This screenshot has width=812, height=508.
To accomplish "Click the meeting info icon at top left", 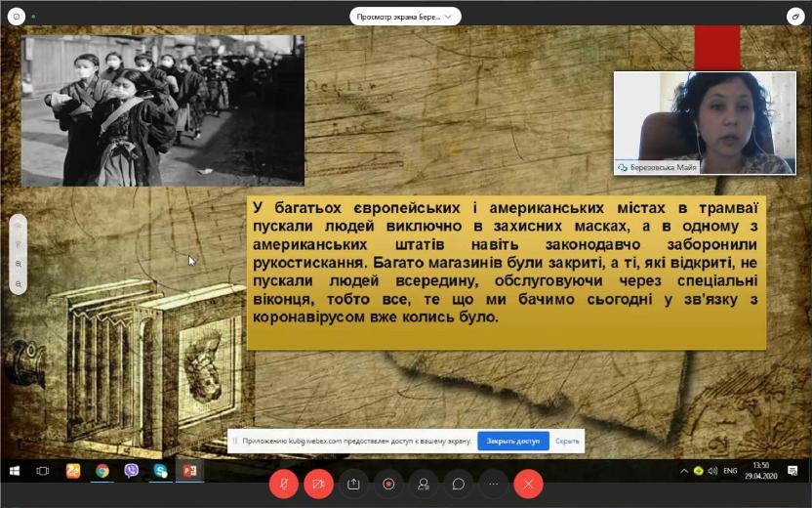I will click(17, 17).
